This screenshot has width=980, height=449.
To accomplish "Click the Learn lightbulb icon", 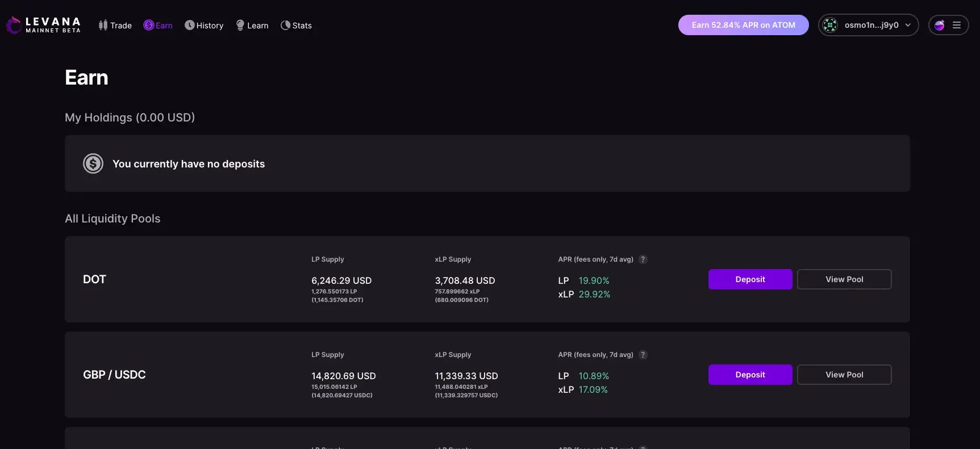I will (x=240, y=25).
